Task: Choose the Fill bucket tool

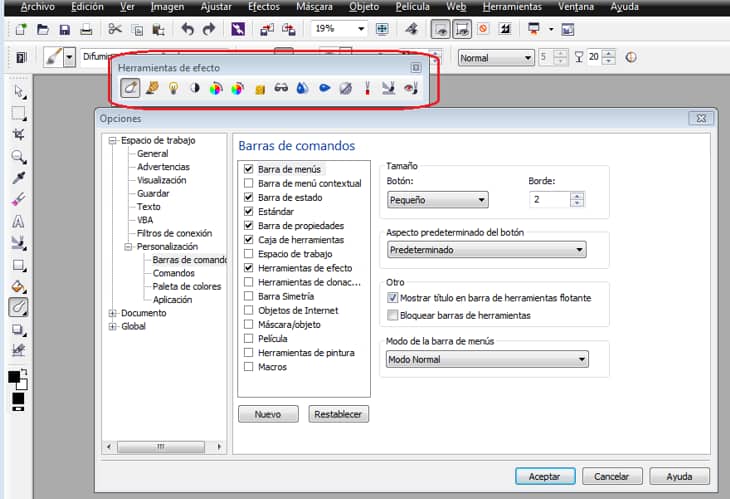Action: (x=18, y=286)
